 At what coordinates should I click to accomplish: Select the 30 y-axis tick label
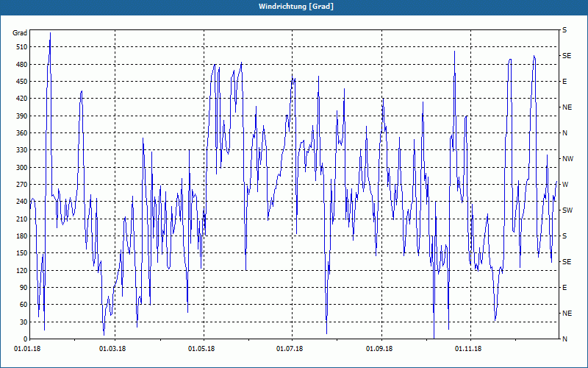pyautogui.click(x=24, y=322)
